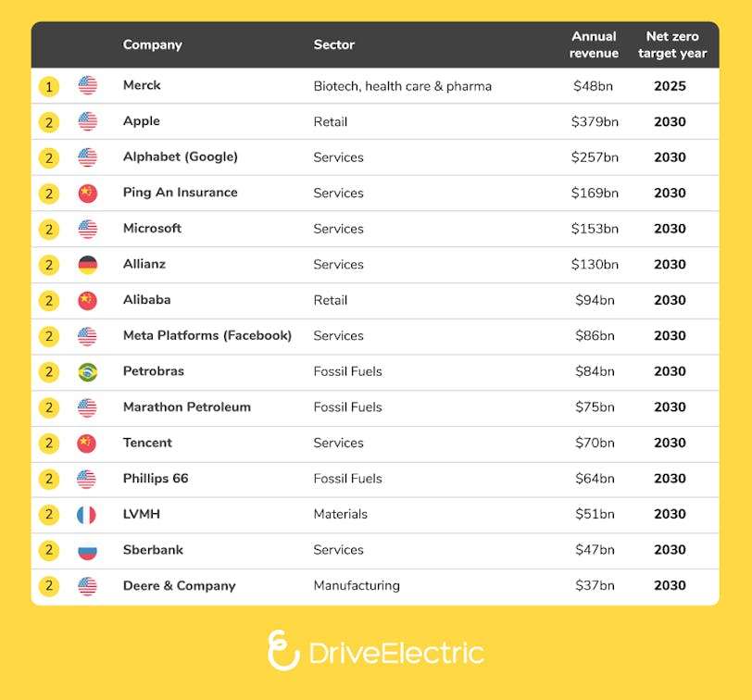The image size is (752, 700).
Task: Click the rank 1 badge for Merck
Action: [49, 87]
